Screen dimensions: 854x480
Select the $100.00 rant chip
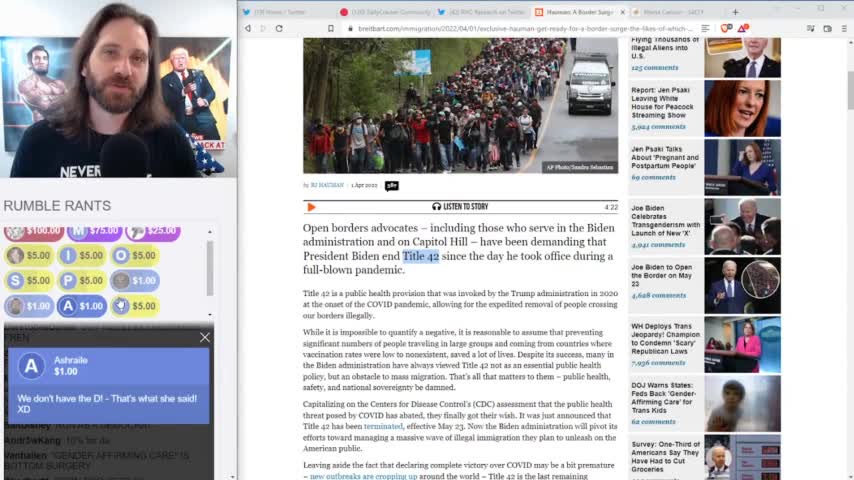(x=34, y=232)
